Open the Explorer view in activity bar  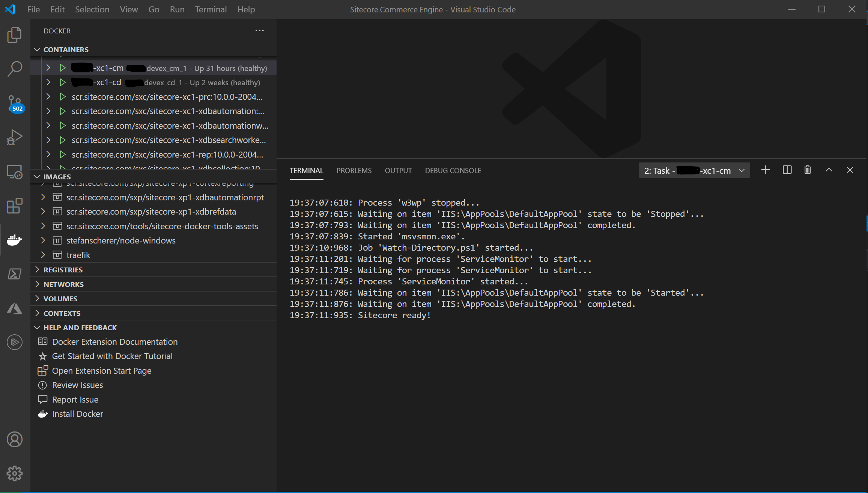(x=15, y=35)
